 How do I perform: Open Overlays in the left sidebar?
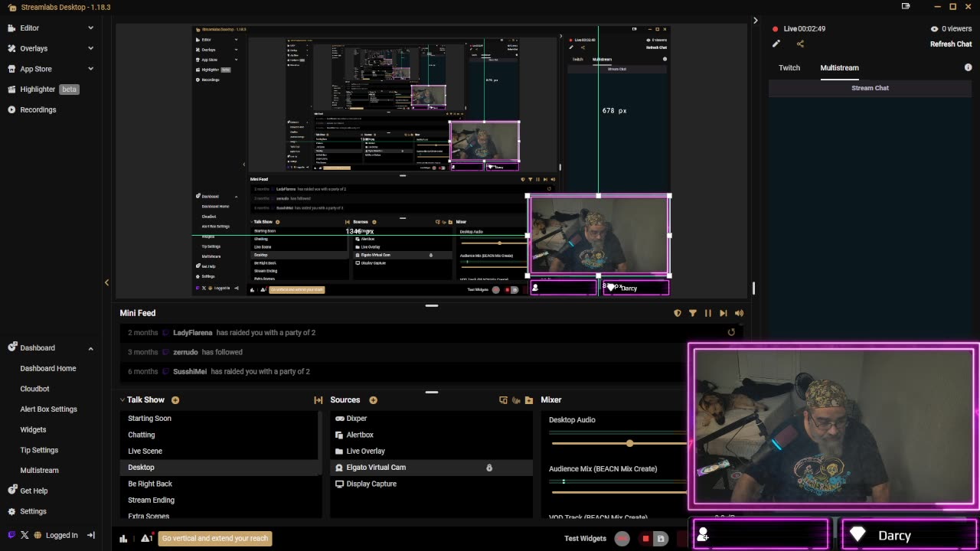[34, 48]
